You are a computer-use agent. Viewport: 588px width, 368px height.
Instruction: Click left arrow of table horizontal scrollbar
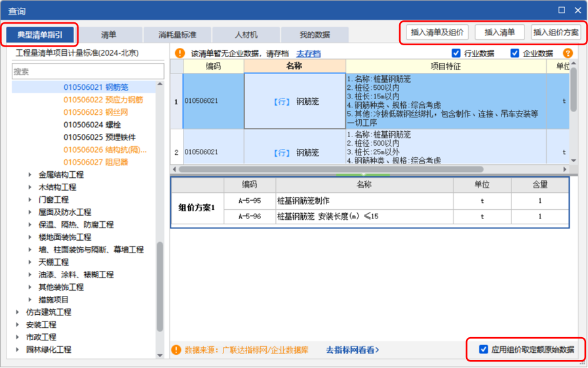174,169
